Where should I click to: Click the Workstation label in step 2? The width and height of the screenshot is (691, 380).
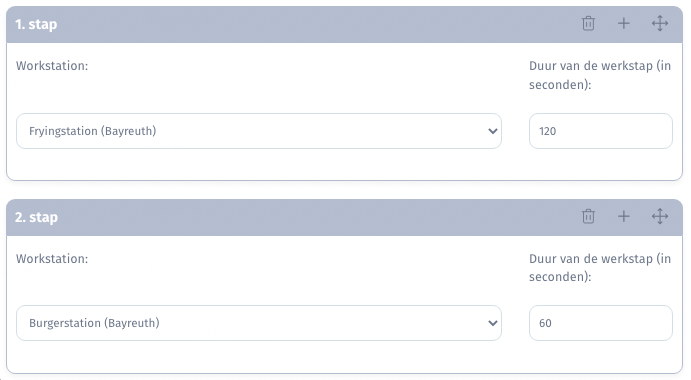[x=52, y=259]
